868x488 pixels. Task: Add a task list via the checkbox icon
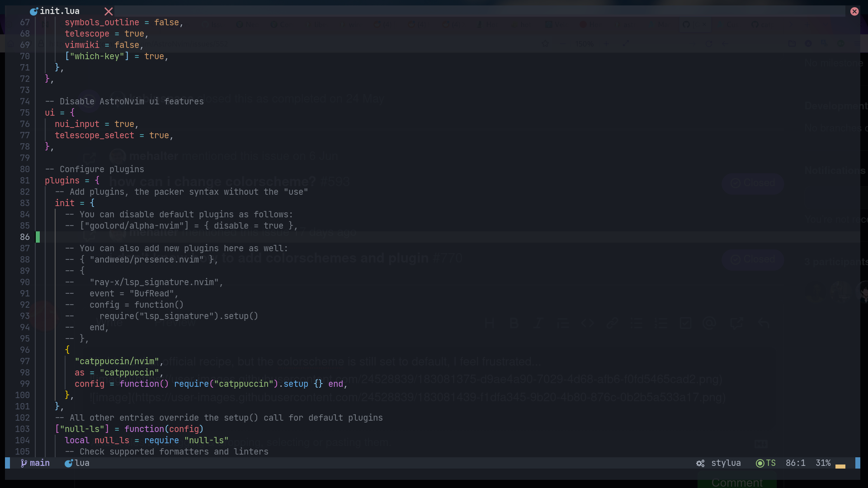coord(685,323)
